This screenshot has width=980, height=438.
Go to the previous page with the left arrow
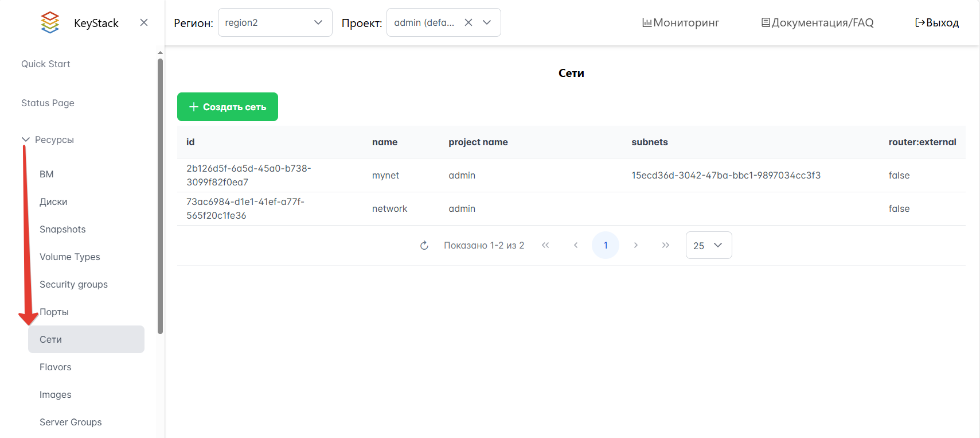point(576,245)
